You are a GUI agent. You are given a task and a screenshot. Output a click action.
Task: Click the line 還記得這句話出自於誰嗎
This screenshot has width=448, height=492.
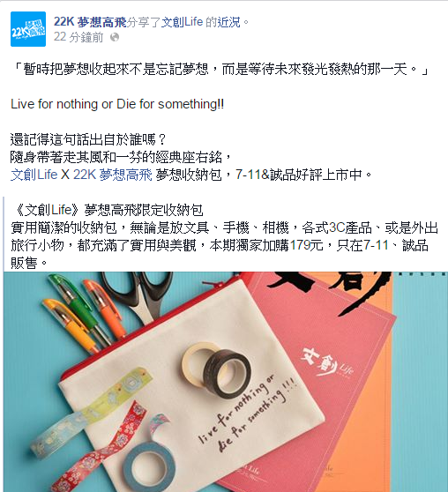[88, 139]
